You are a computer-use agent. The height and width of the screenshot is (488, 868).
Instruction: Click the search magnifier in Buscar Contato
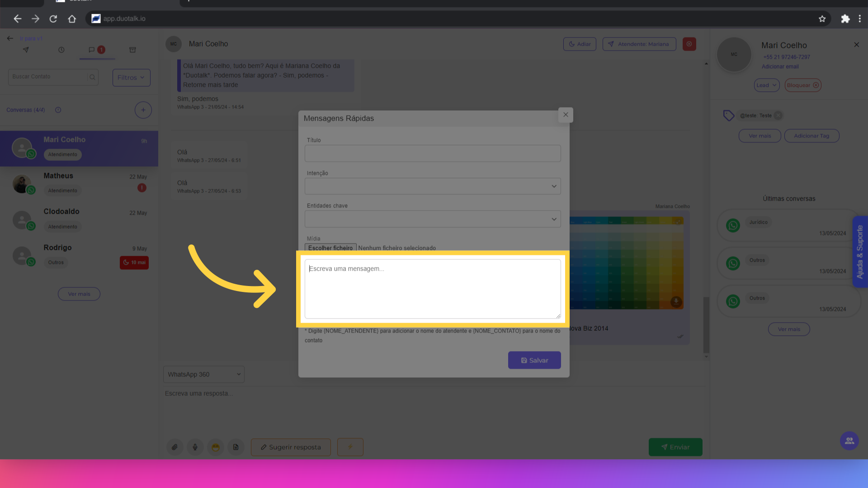(92, 77)
